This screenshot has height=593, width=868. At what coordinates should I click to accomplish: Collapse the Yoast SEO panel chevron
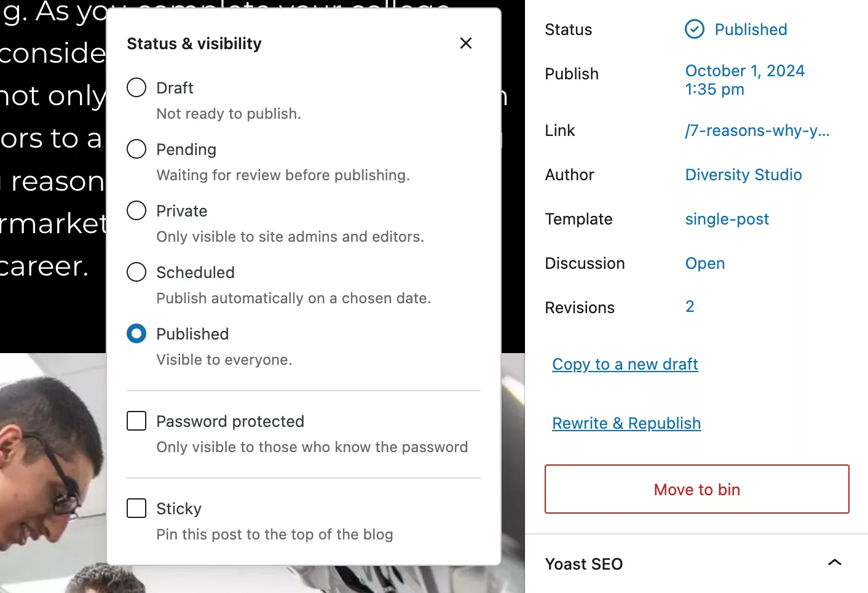click(x=834, y=562)
